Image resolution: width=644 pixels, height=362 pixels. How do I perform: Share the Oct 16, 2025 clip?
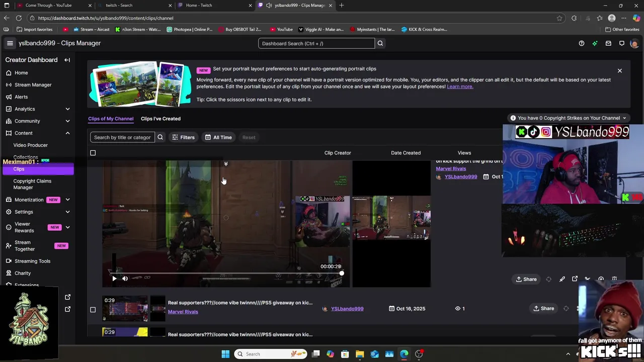[x=544, y=309]
